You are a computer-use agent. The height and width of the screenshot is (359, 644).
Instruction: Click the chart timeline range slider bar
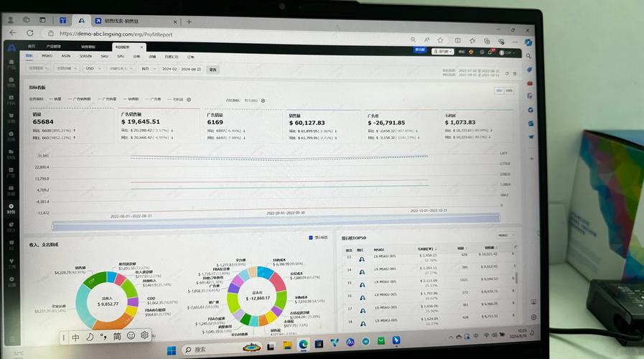click(276, 225)
